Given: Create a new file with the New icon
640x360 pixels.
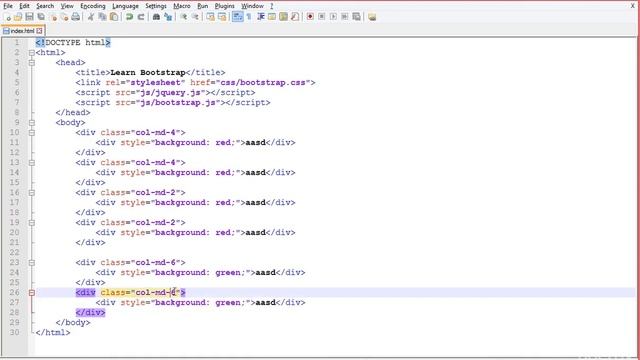Looking at the screenshot, I should (x=7, y=17).
